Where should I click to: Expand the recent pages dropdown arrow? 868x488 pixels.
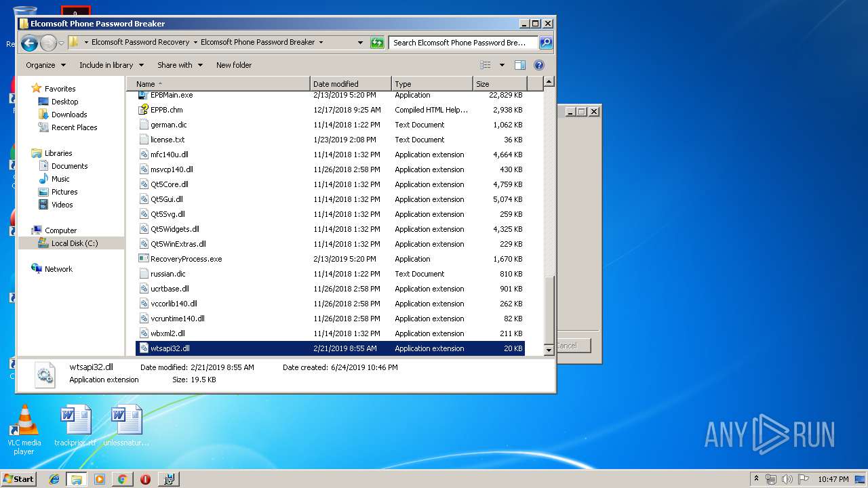pyautogui.click(x=61, y=43)
